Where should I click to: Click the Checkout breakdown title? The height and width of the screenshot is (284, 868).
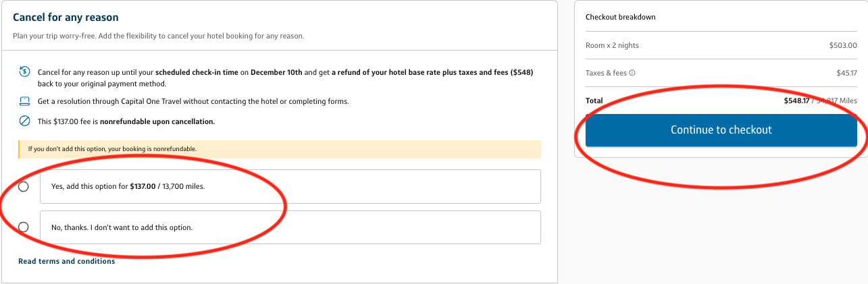pos(621,17)
